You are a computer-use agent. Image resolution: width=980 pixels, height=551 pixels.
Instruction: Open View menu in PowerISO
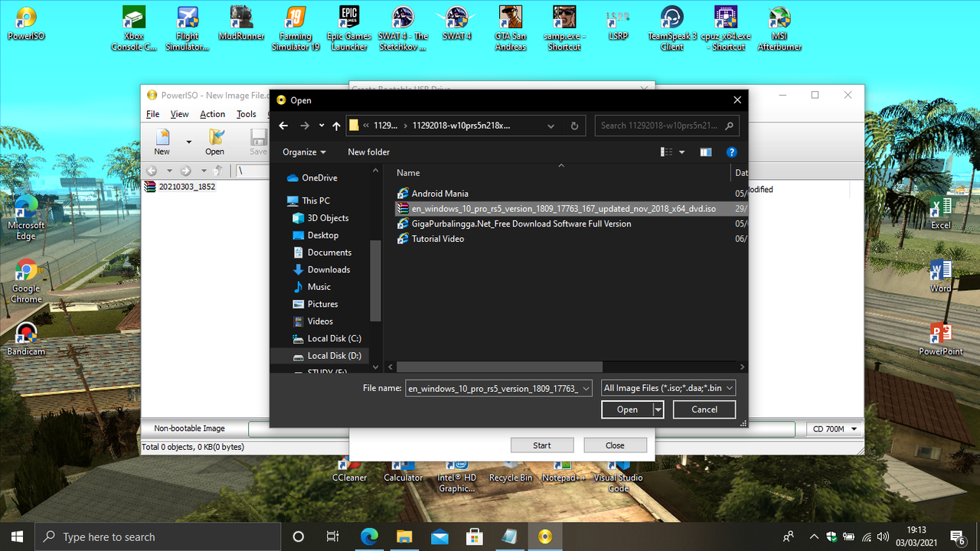tap(179, 114)
